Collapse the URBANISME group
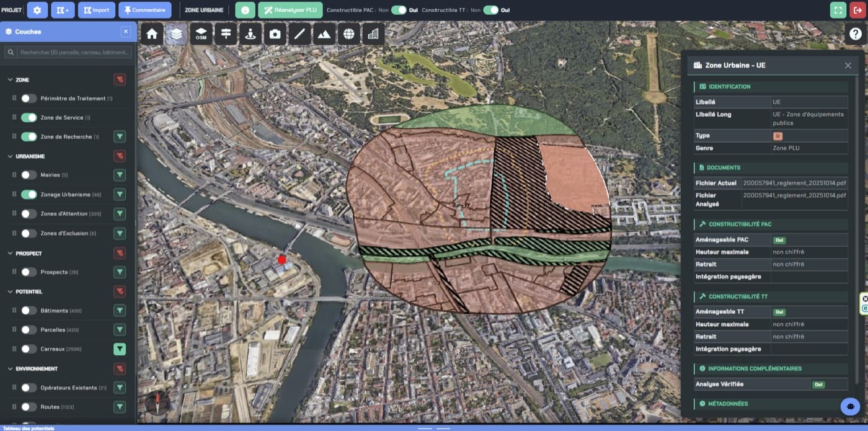The image size is (868, 431). point(11,156)
